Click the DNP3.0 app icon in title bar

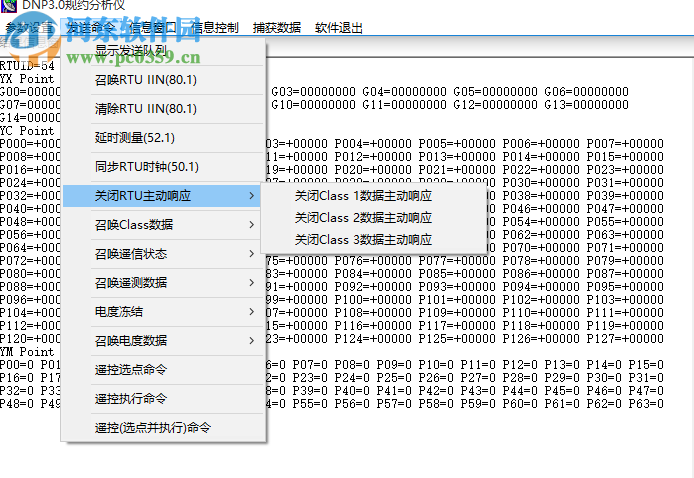pos(8,5)
